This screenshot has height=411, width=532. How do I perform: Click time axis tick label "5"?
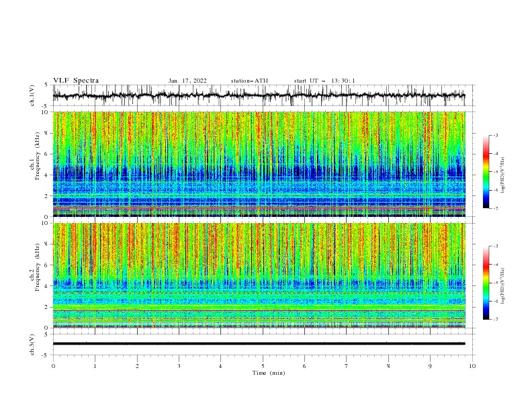(263, 366)
